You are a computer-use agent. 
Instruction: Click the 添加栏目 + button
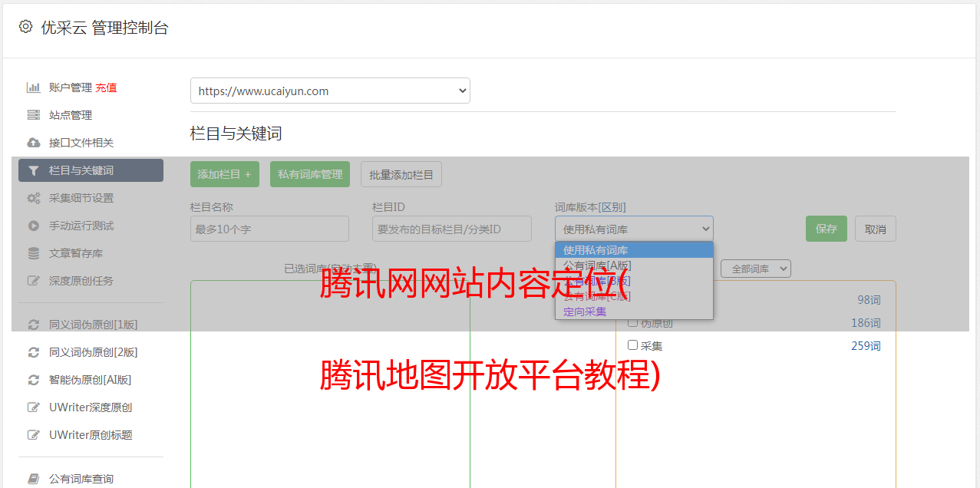(x=225, y=174)
